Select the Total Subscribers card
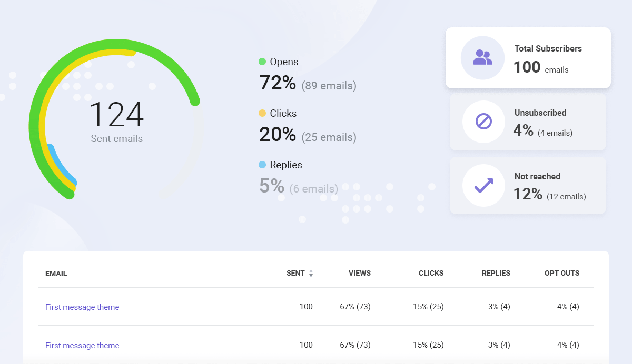The image size is (632, 364). coord(528,58)
